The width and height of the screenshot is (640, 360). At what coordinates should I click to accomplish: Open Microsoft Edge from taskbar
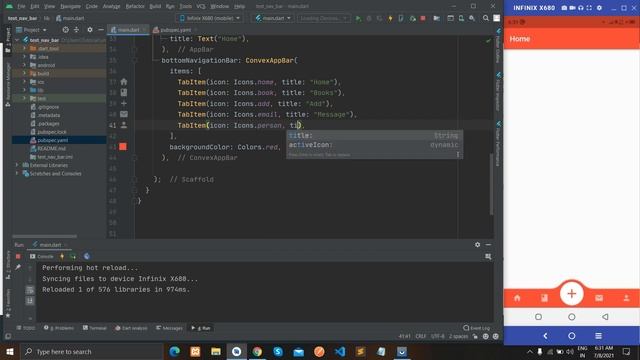coord(174,351)
